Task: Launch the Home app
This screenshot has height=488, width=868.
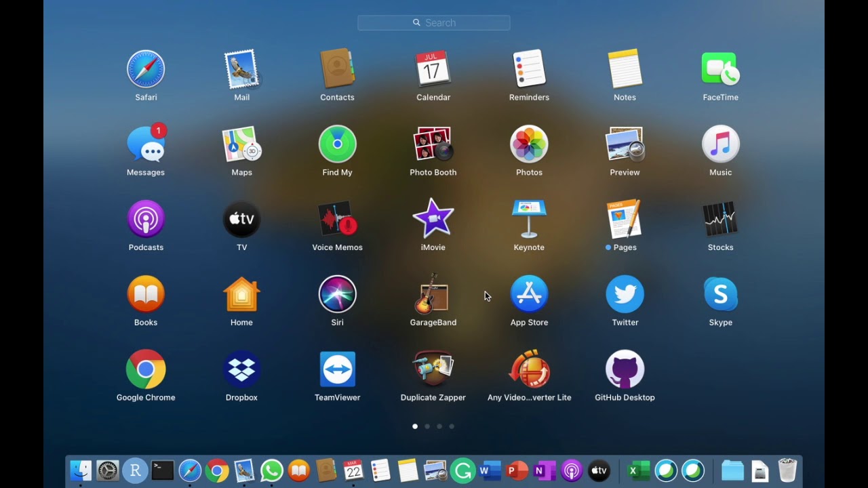Action: coord(242,294)
